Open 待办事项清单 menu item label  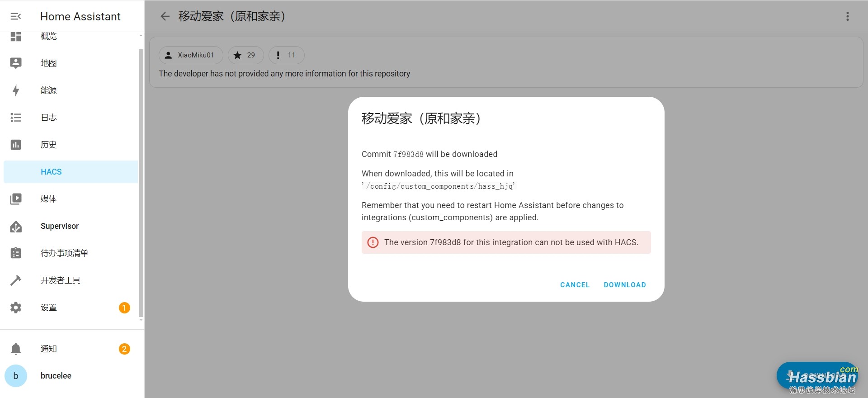pyautogui.click(x=64, y=253)
